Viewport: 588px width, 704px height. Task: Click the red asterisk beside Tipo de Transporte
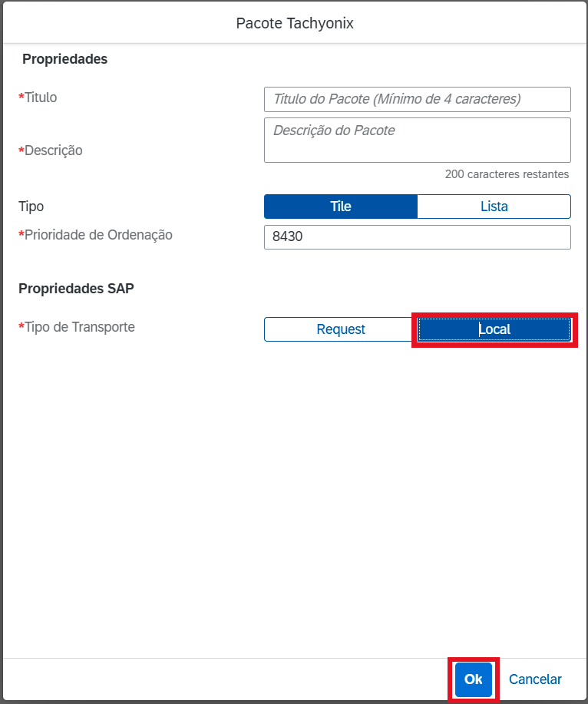click(x=21, y=326)
